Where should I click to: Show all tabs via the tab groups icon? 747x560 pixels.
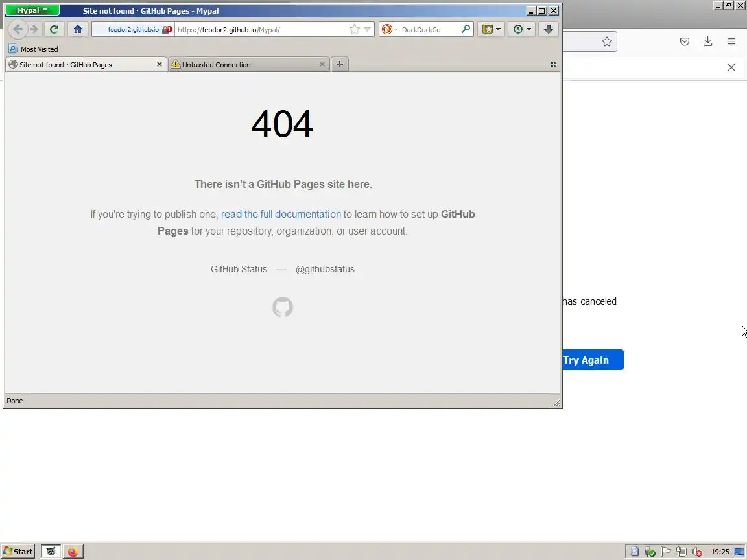(x=554, y=64)
